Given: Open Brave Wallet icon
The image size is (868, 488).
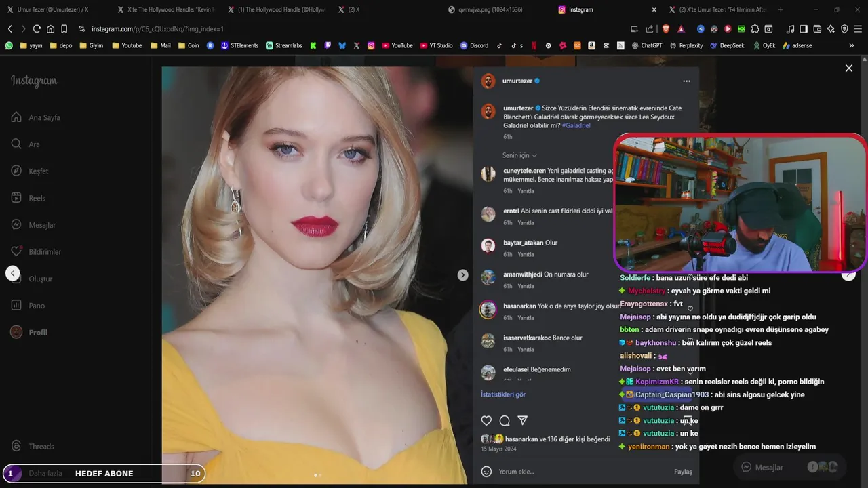Looking at the screenshot, I should (x=817, y=29).
